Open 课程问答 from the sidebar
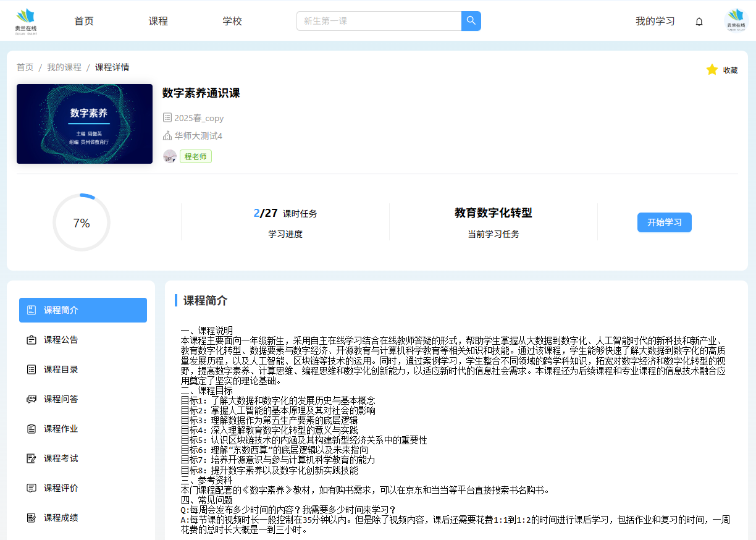Viewport: 756px width, 540px height. click(61, 399)
